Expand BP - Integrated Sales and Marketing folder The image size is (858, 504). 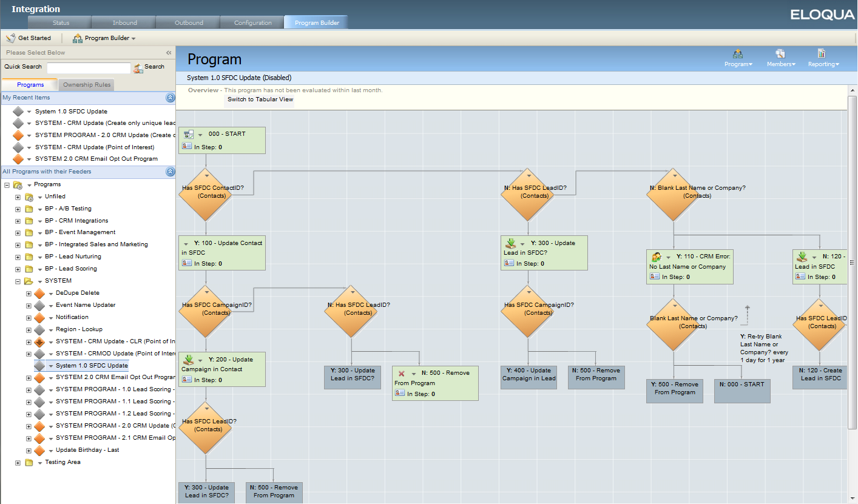tap(18, 245)
